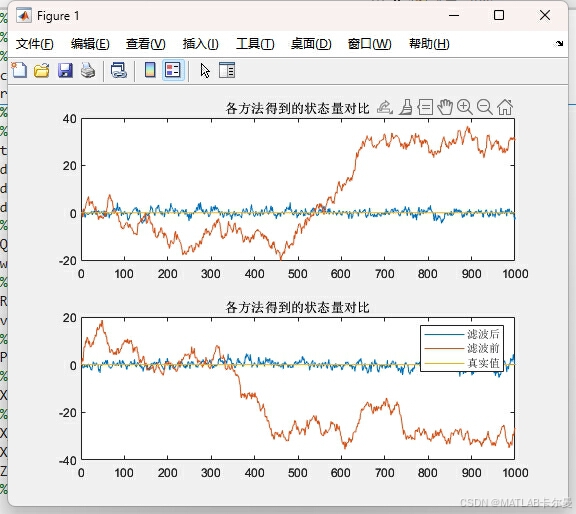Click the bottom plot y-axis label -40
The image size is (576, 514).
click(x=68, y=460)
